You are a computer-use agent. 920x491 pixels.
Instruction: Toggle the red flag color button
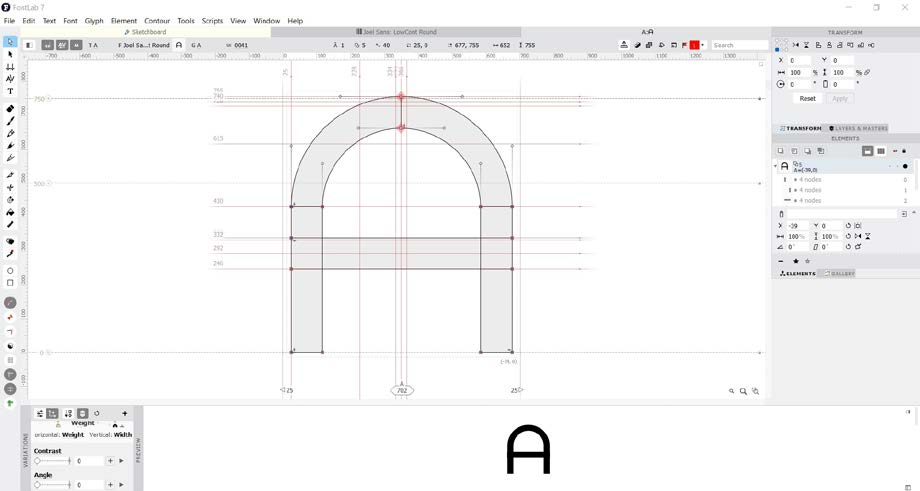[x=694, y=45]
